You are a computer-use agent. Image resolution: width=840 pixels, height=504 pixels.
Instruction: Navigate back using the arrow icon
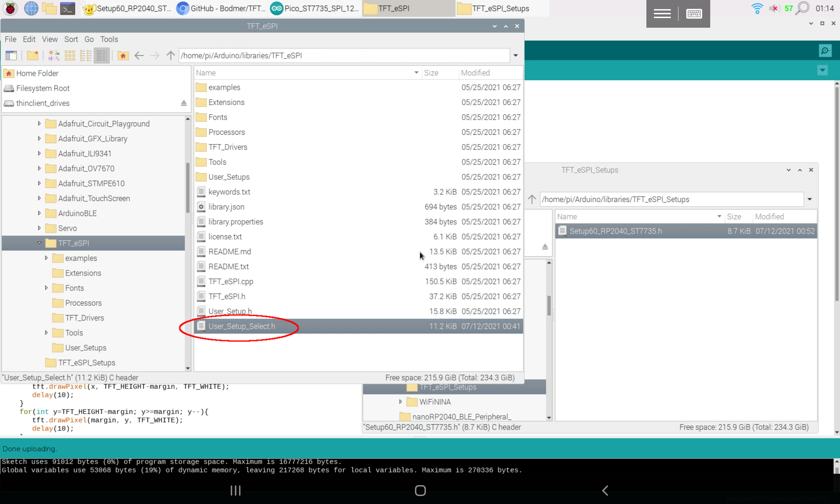pyautogui.click(x=139, y=55)
